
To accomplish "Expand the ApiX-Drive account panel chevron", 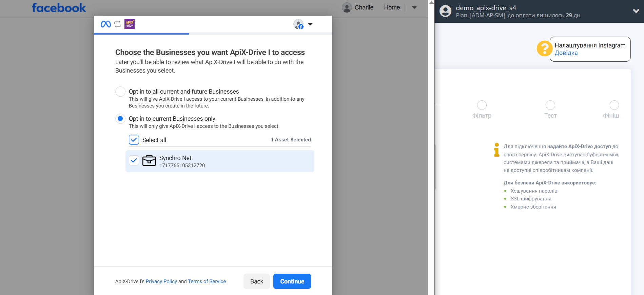I will pyautogui.click(x=636, y=11).
